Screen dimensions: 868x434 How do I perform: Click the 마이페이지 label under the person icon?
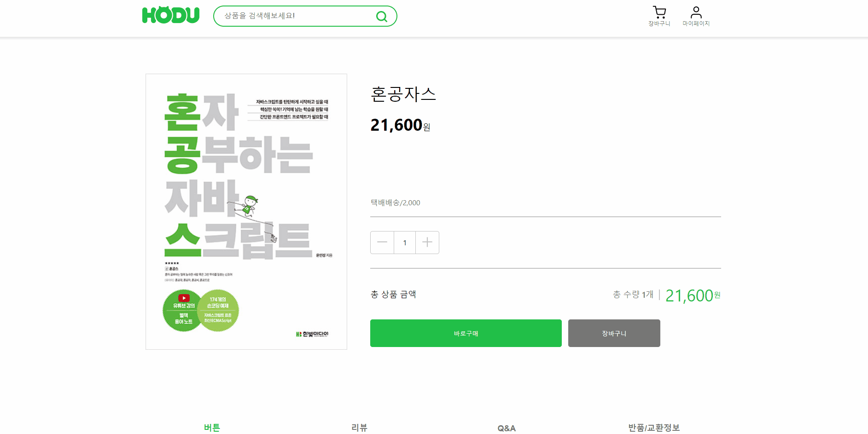click(696, 23)
